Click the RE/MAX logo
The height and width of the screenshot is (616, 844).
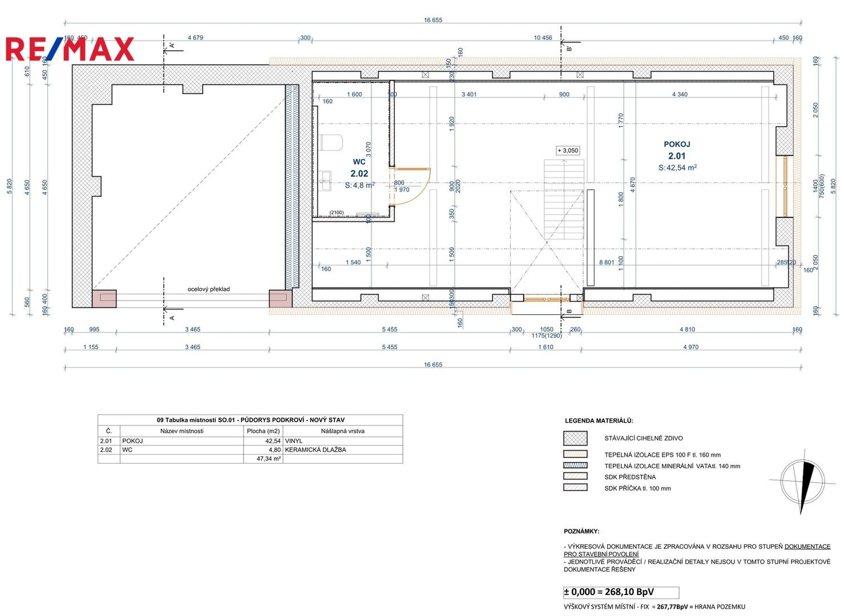70,49
